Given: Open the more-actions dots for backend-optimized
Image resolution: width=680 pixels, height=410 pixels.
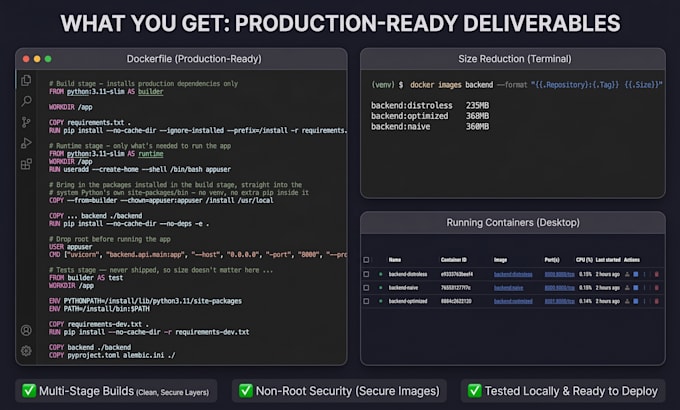Looking at the screenshot, I should (644, 301).
